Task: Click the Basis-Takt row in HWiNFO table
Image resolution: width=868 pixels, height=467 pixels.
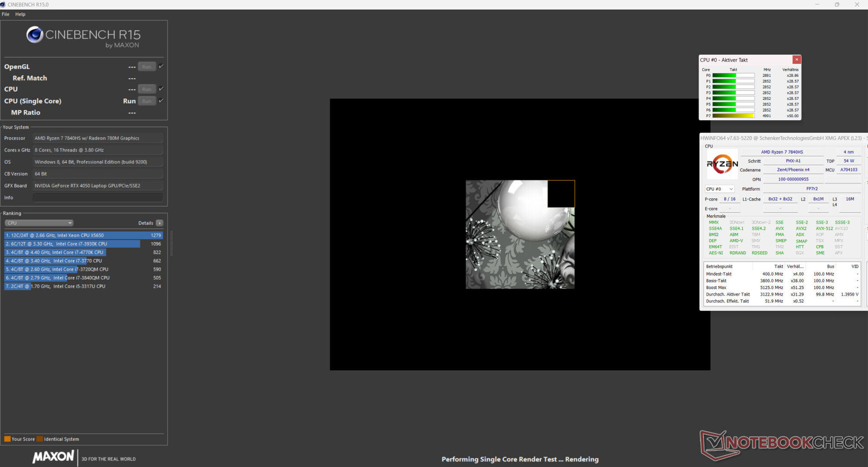Action: click(782, 281)
